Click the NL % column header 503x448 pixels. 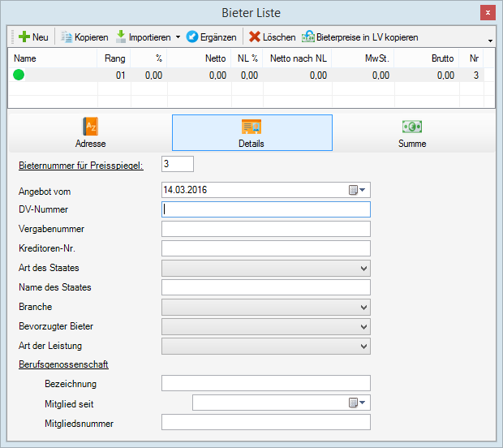(x=247, y=58)
